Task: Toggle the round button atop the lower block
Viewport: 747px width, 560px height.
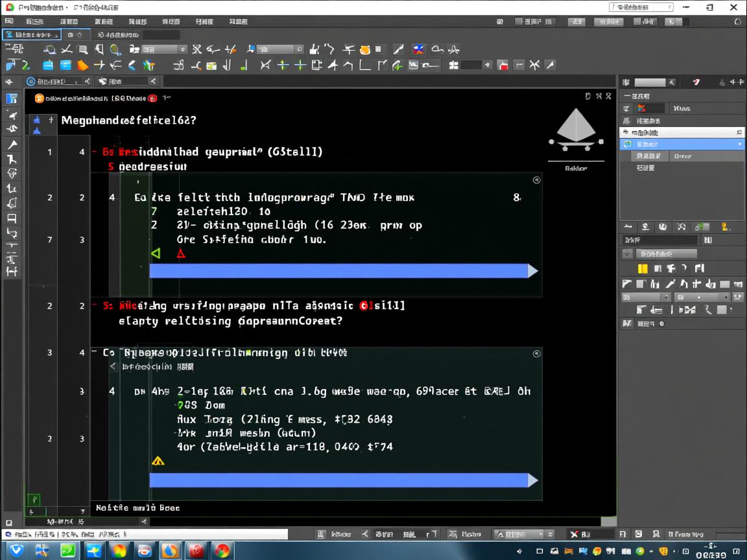Action: (x=536, y=354)
